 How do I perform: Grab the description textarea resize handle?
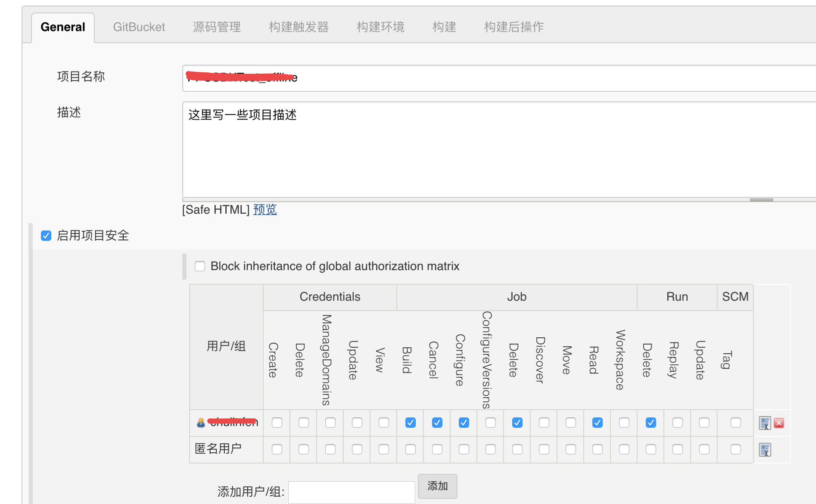(761, 200)
